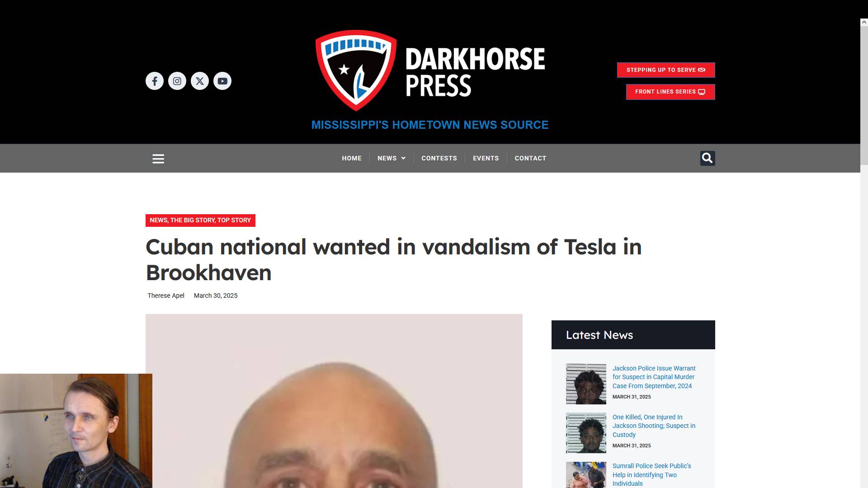
Task: Go to the Home menu item
Action: (352, 158)
